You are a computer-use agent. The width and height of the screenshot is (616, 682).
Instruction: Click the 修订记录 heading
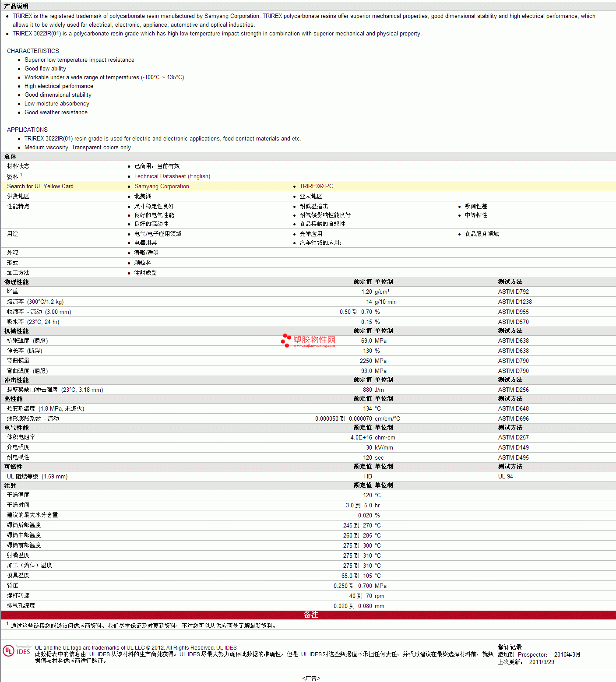(510, 647)
